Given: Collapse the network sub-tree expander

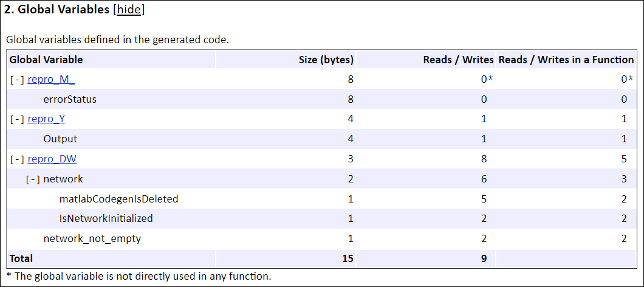Looking at the screenshot, I should (33, 179).
